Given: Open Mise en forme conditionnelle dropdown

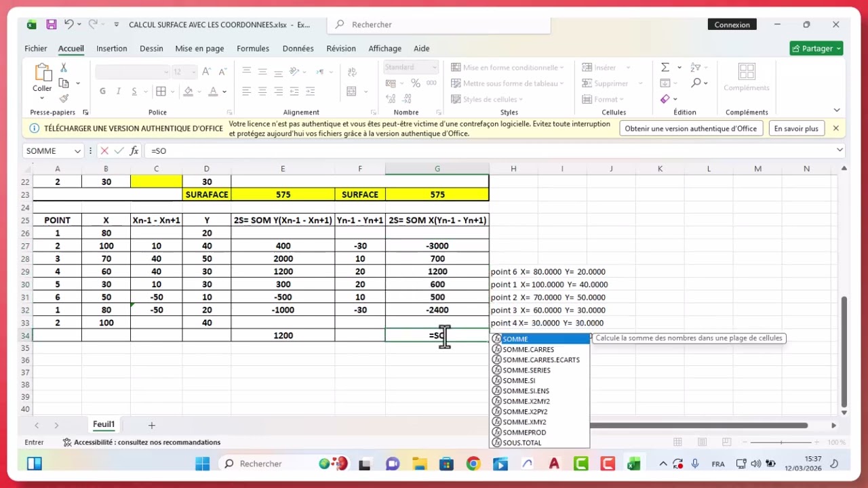Looking at the screenshot, I should pos(507,68).
